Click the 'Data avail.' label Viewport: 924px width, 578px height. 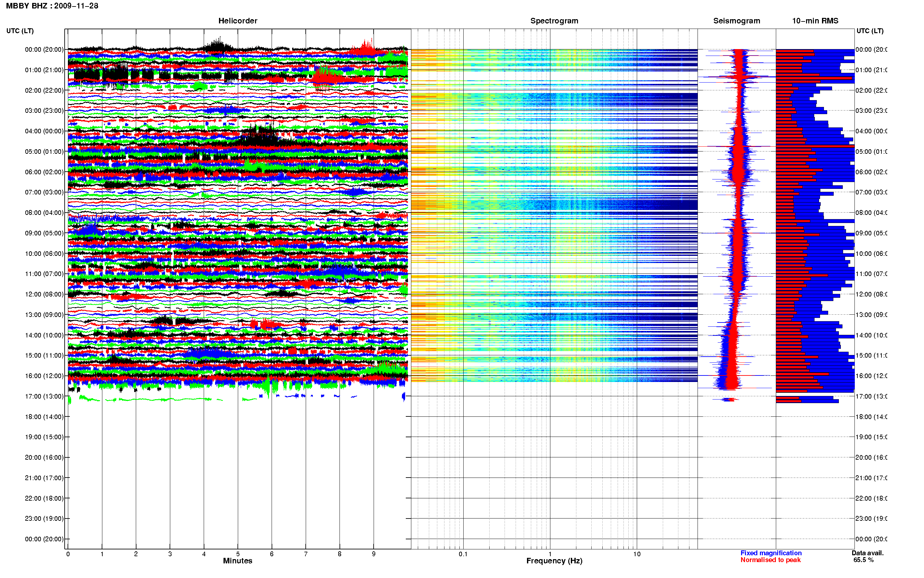coord(867,553)
